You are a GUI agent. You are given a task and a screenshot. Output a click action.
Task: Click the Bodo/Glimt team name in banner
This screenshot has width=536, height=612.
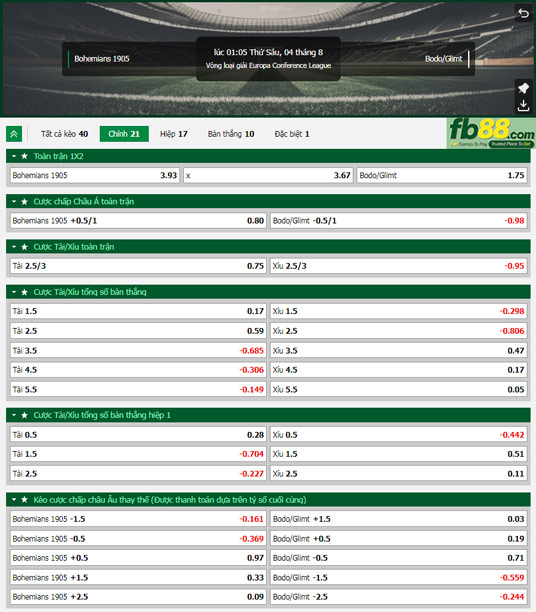pyautogui.click(x=443, y=59)
